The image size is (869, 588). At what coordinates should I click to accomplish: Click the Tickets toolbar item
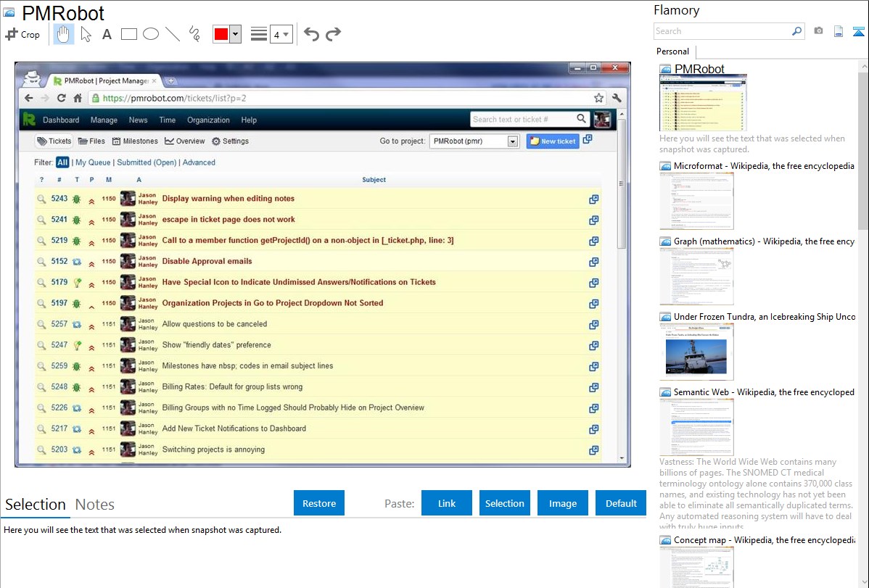(54, 141)
